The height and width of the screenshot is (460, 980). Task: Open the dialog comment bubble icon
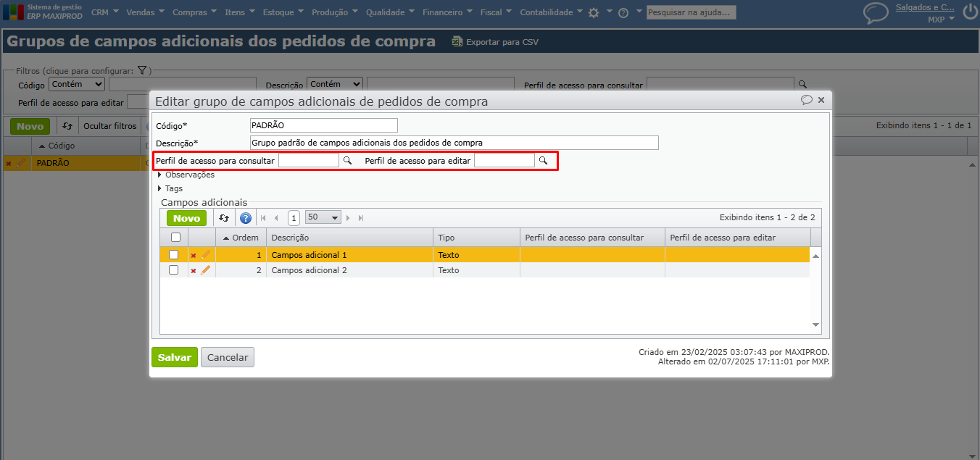(807, 100)
